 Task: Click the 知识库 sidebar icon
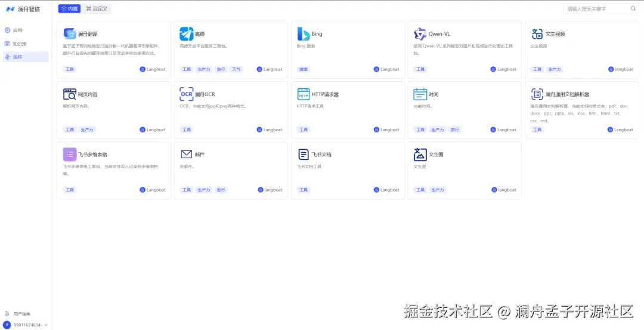(7, 44)
